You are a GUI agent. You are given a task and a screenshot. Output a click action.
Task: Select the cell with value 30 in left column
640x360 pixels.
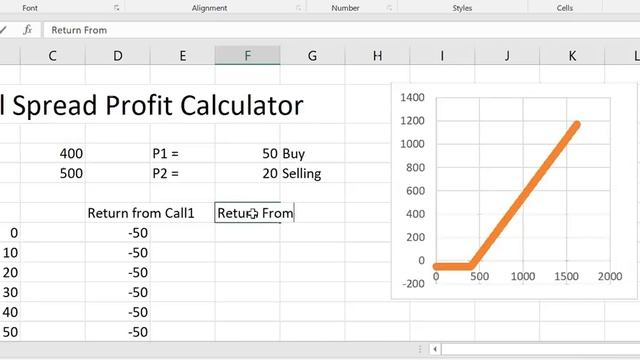coord(10,293)
